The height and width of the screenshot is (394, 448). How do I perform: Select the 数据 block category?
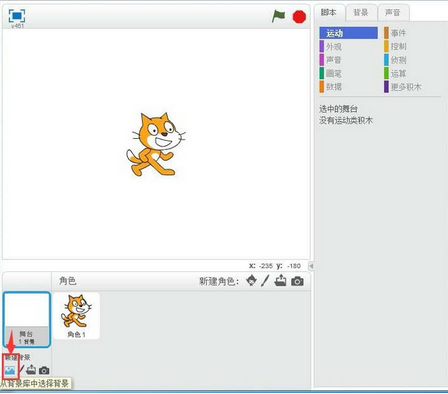tap(348, 87)
